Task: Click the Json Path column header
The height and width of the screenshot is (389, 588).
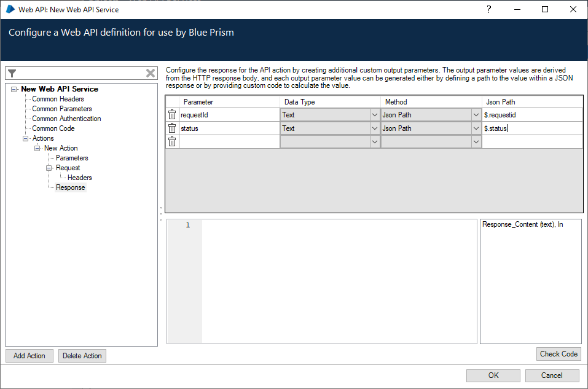Action: point(532,102)
